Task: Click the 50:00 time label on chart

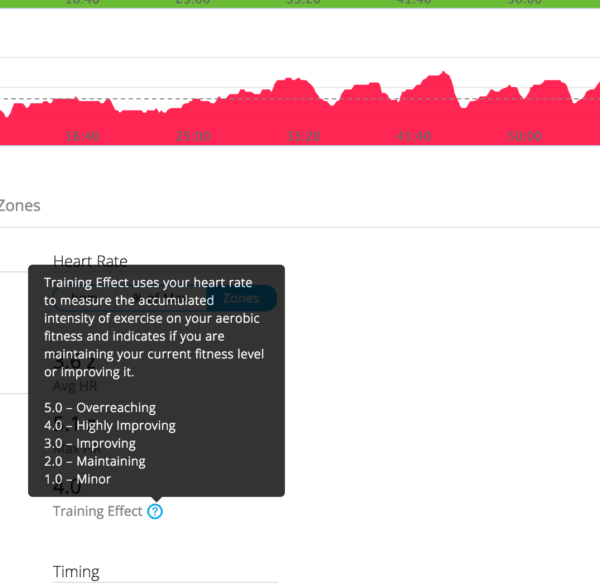Action: pyautogui.click(x=525, y=136)
